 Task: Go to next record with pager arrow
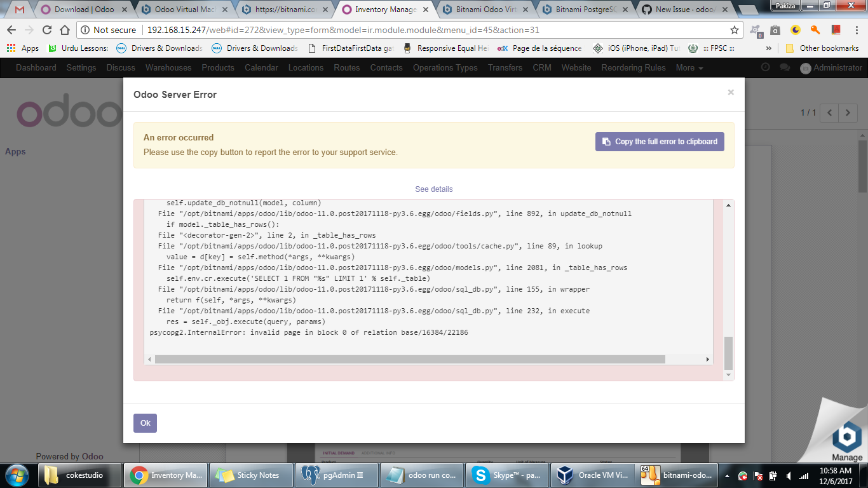848,112
